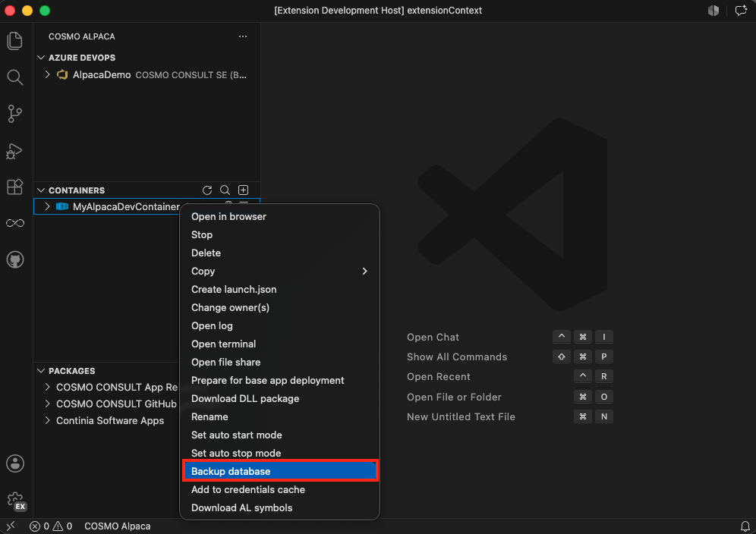
Task: Open the chat icon in title bar
Action: click(x=741, y=11)
